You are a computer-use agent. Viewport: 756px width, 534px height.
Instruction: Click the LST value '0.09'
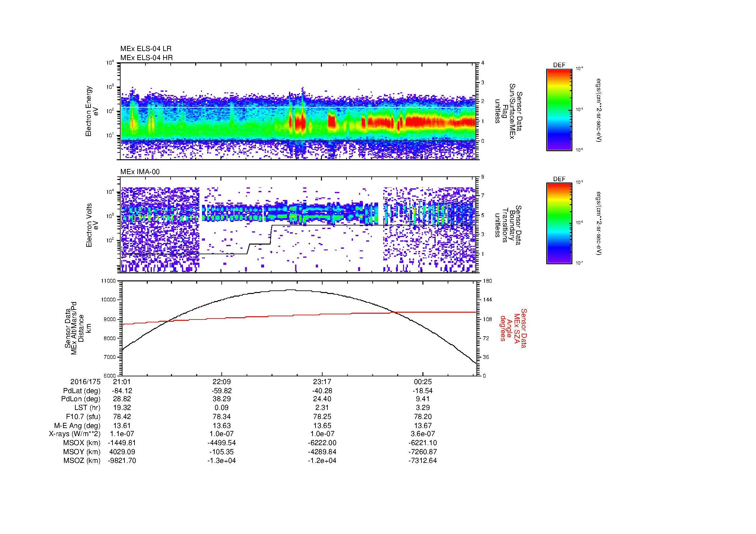[222, 408]
